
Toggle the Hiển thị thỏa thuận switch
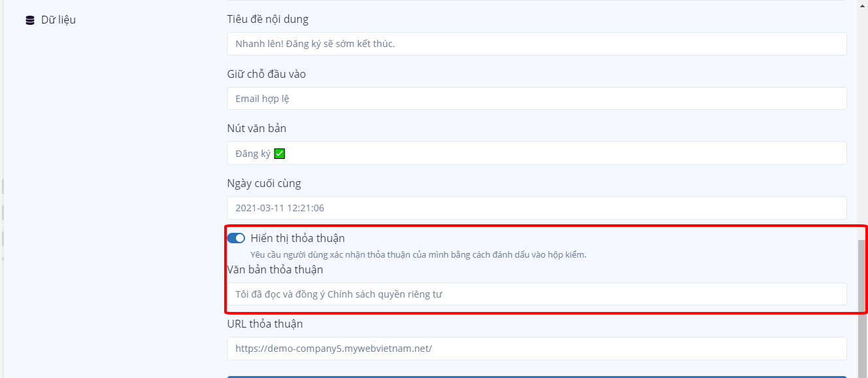tap(236, 238)
